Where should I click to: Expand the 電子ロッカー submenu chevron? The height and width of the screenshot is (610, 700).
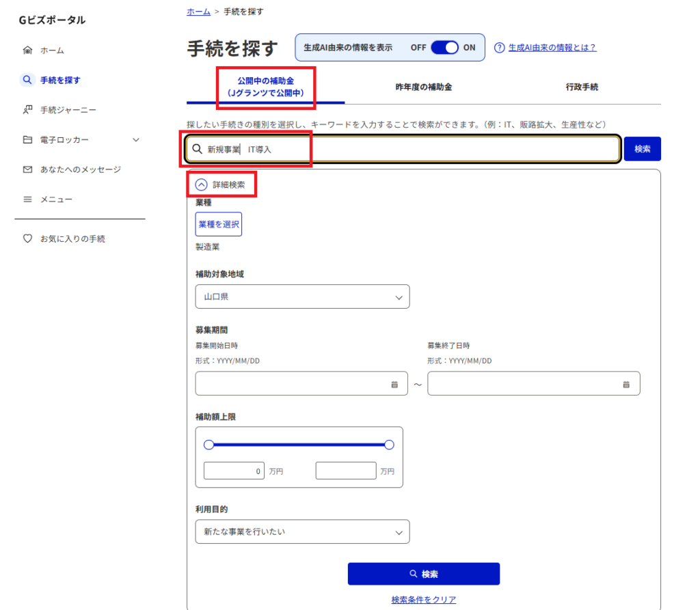click(136, 139)
